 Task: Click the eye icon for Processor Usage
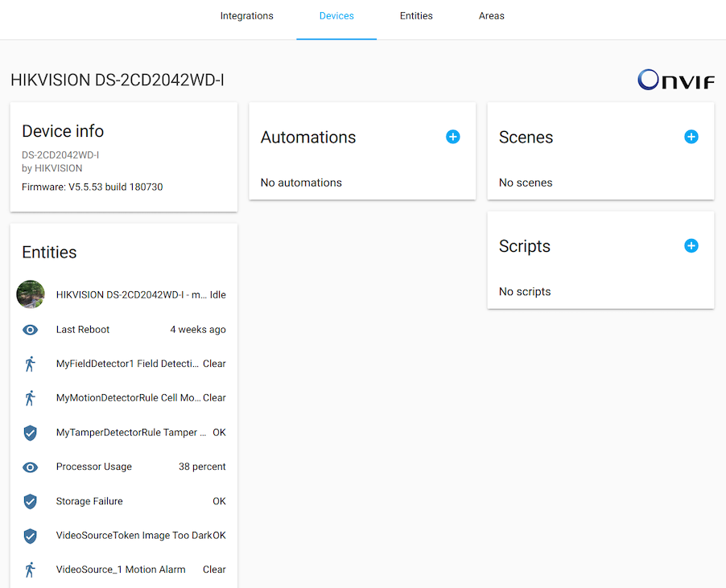point(30,467)
